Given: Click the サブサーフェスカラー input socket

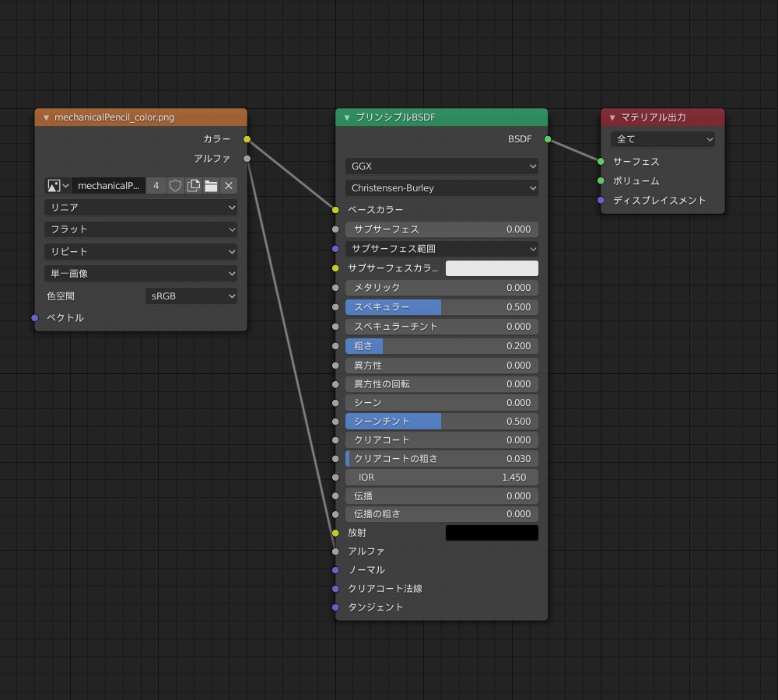Looking at the screenshot, I should click(335, 268).
